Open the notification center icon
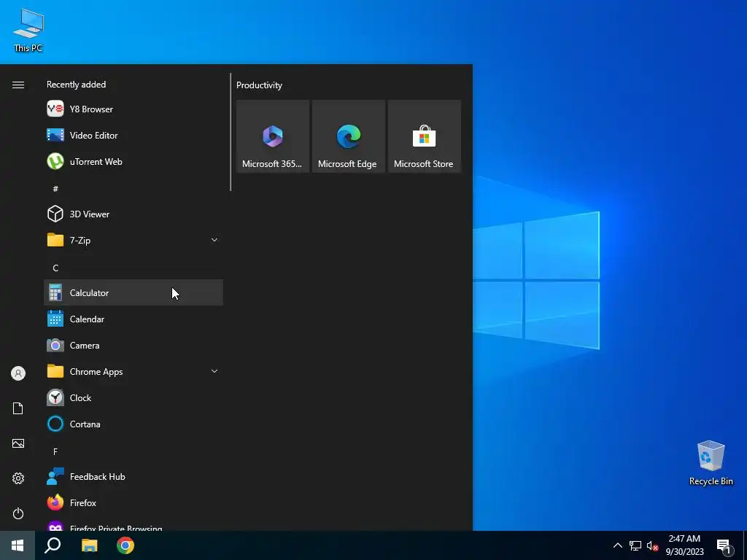This screenshot has height=560, width=747. pos(724,545)
